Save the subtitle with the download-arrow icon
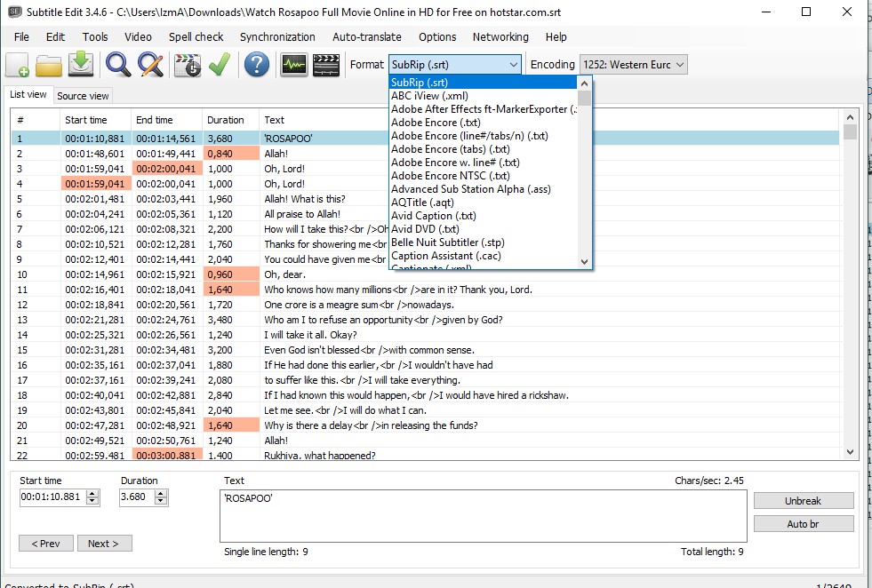 tap(81, 65)
